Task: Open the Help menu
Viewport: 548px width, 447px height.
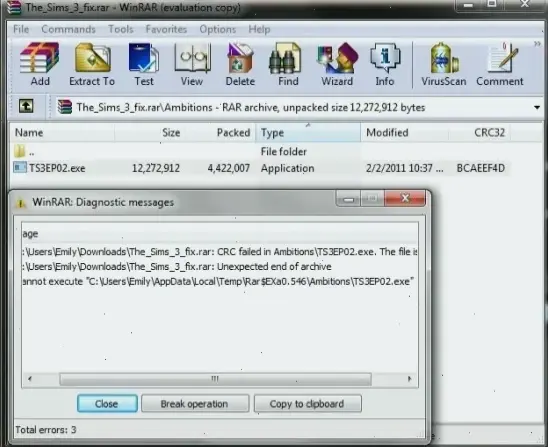Action: [x=259, y=29]
